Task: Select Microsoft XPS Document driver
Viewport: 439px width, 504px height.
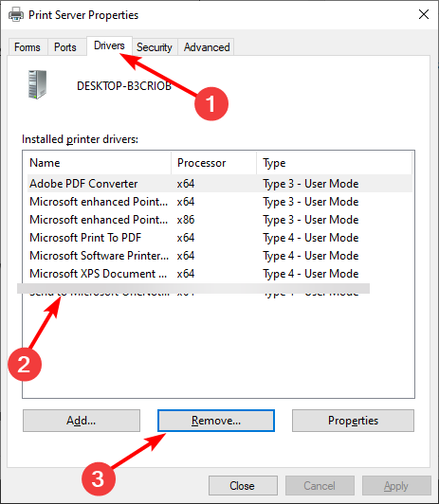Action: 220,274
